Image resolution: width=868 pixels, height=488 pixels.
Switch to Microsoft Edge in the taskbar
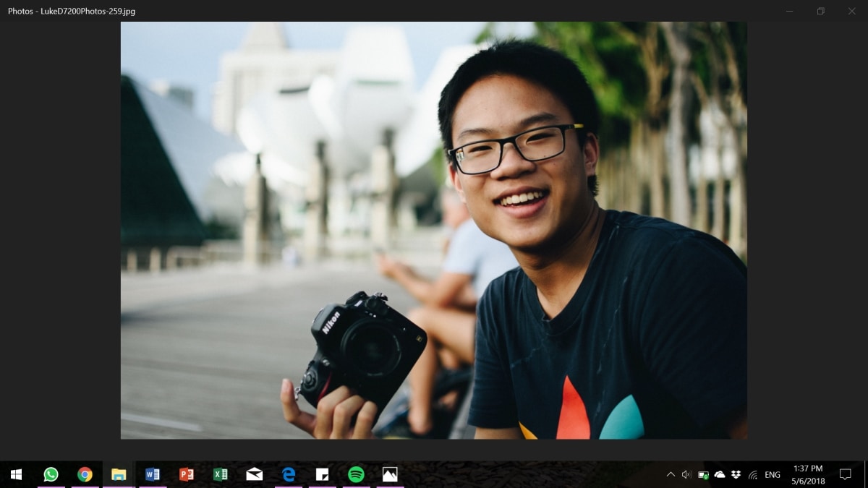coord(289,474)
